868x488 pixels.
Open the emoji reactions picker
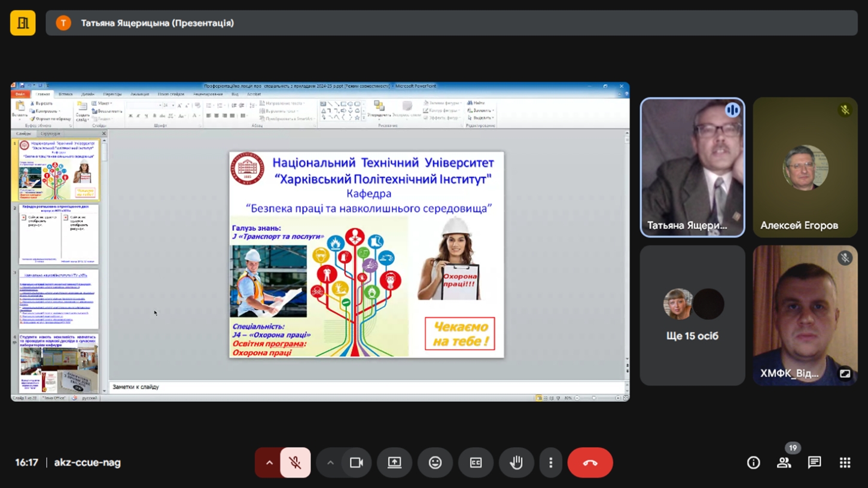[x=435, y=463]
